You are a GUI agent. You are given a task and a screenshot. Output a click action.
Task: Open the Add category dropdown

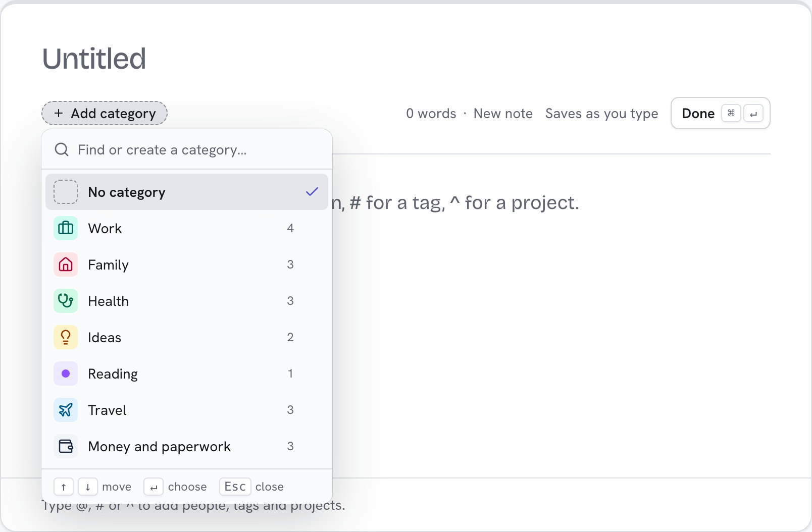pyautogui.click(x=105, y=113)
